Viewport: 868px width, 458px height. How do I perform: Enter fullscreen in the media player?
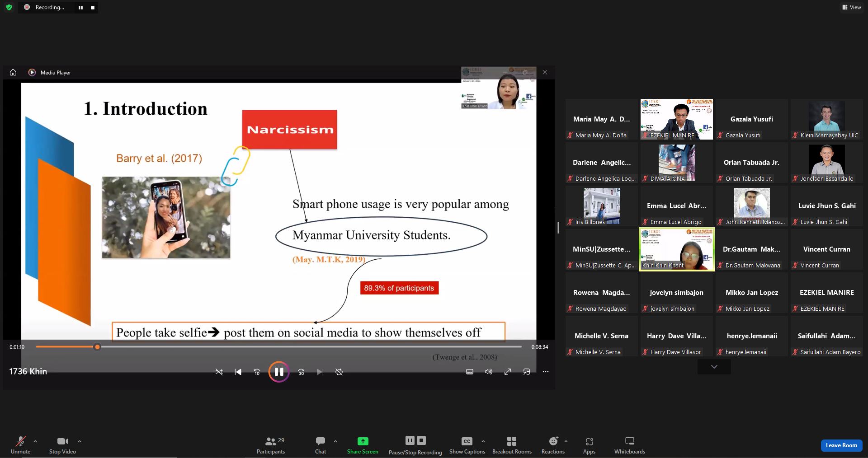point(508,372)
